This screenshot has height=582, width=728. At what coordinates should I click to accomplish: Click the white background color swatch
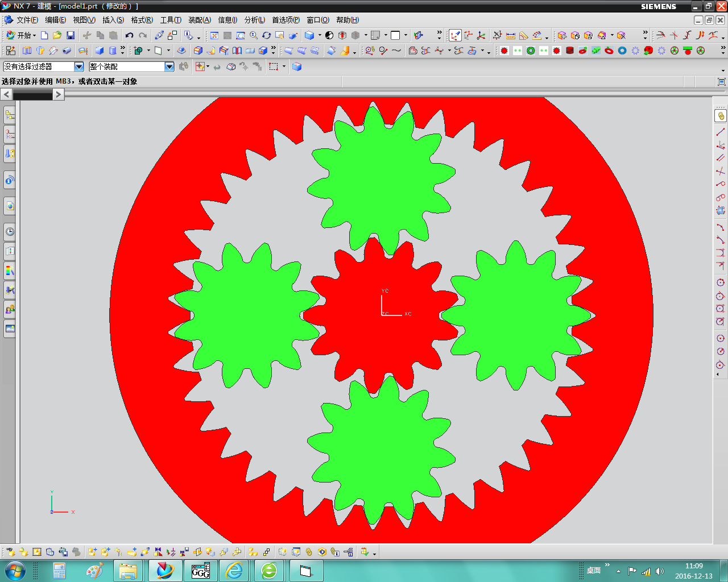click(x=395, y=35)
